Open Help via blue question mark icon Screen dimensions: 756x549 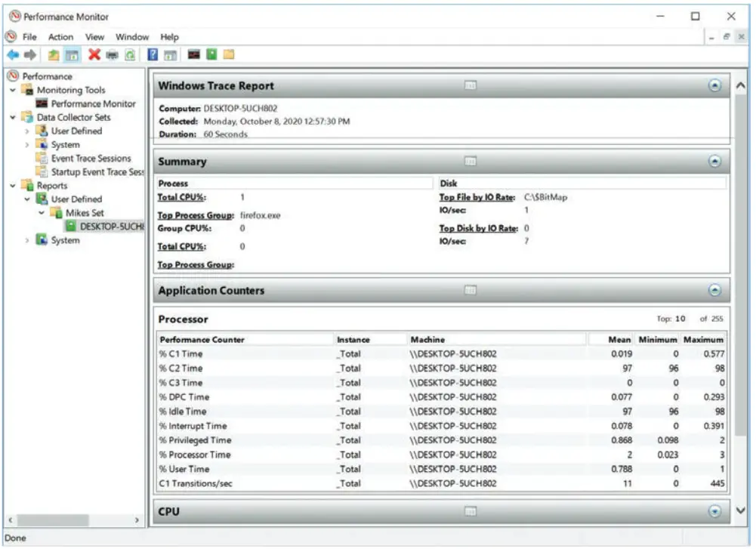[x=153, y=54]
